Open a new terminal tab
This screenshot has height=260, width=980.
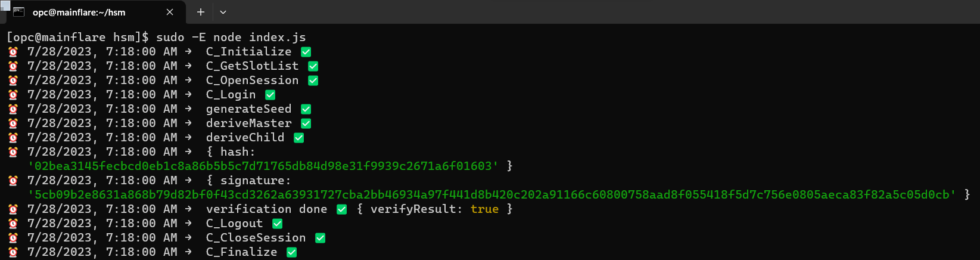[201, 12]
